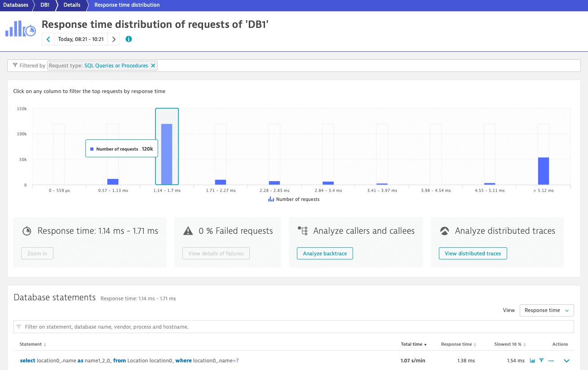This screenshot has width=588, height=370.
Task: Open more actions ellipsis for the statement
Action: coord(551,361)
